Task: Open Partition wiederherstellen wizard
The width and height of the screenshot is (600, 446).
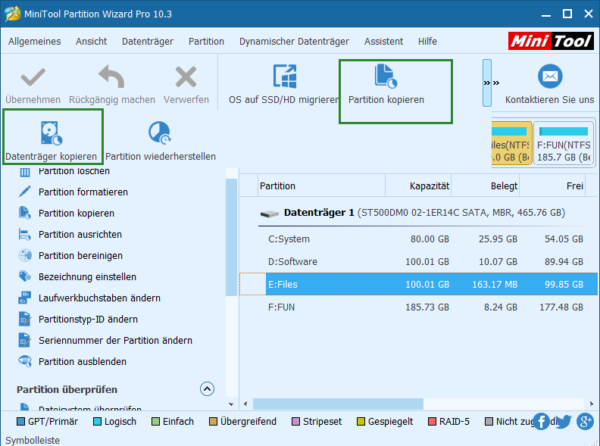Action: pos(160,140)
